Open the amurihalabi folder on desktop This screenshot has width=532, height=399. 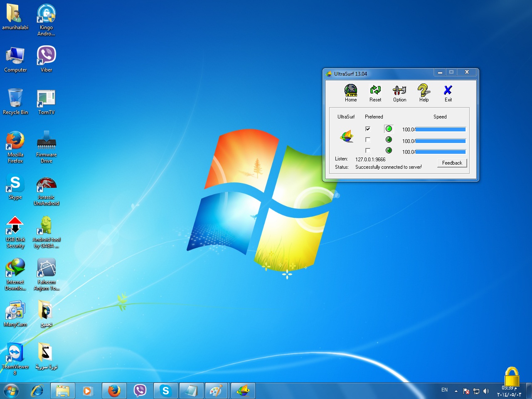(15, 17)
